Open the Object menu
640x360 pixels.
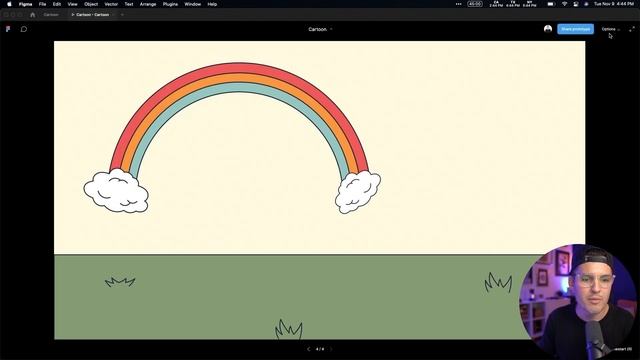pyautogui.click(x=91, y=4)
